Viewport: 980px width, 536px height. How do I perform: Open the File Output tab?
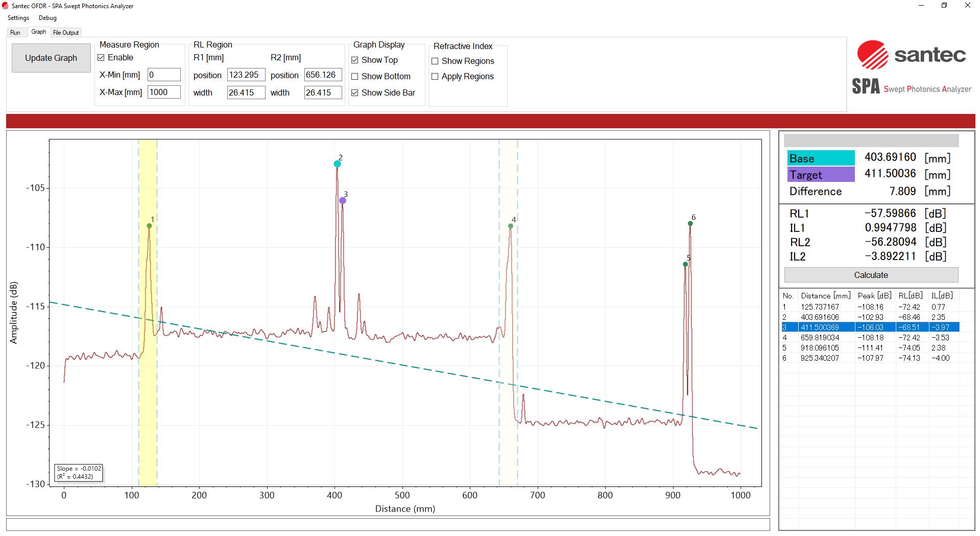(x=65, y=32)
